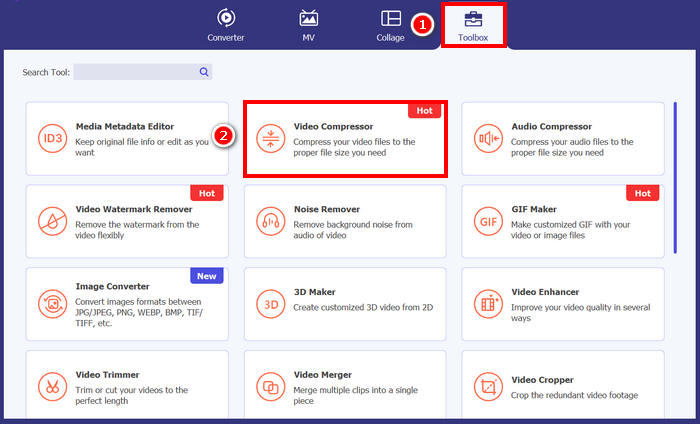Viewport: 700px width, 424px height.
Task: Select the Video Cropper icon
Action: (488, 385)
